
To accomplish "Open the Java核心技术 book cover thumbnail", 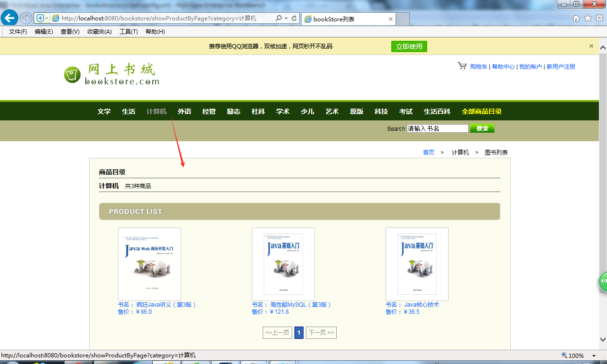I will click(x=417, y=264).
